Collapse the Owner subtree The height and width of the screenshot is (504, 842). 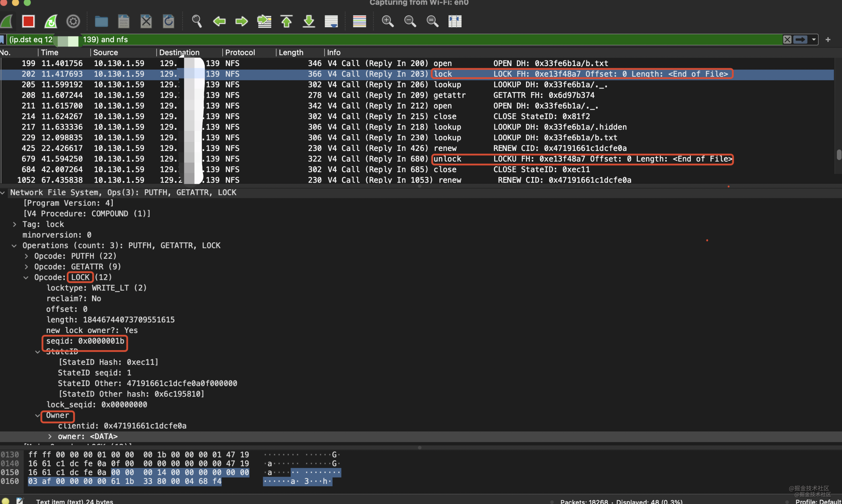point(38,416)
